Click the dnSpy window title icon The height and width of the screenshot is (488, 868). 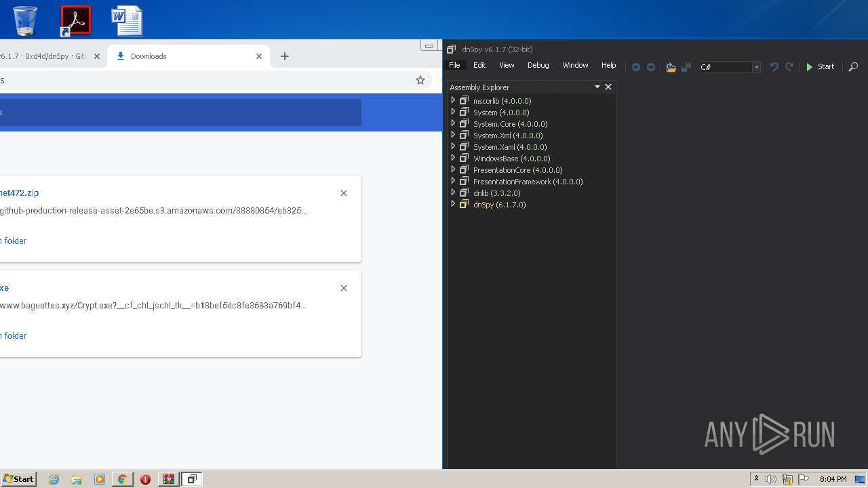(451, 49)
